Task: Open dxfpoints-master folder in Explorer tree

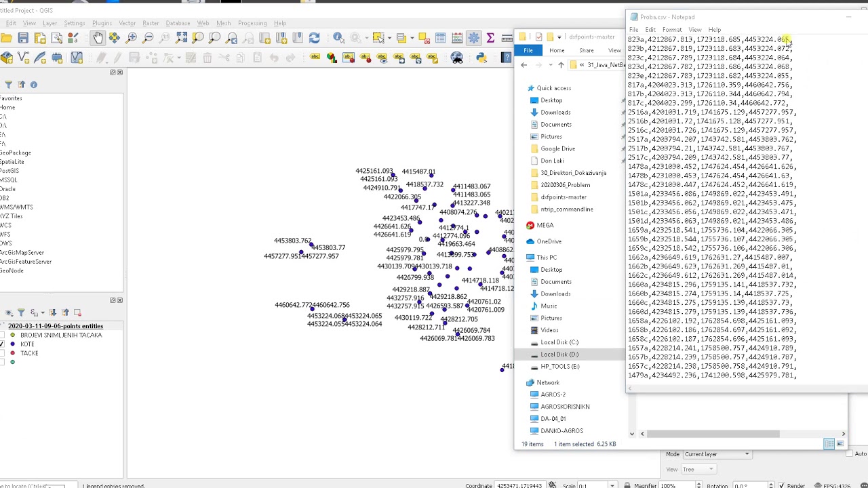Action: (x=563, y=197)
